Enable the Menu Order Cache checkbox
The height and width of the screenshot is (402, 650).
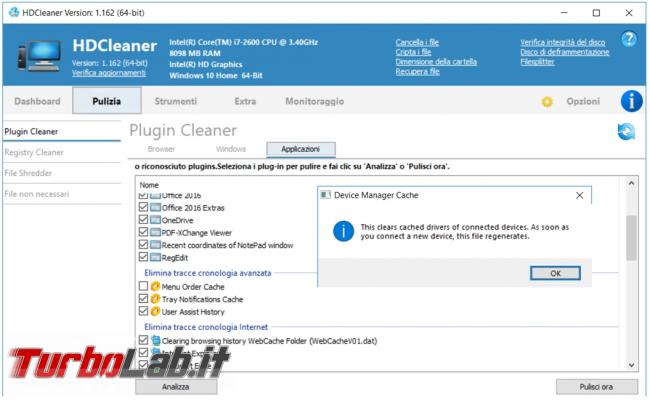(x=143, y=286)
